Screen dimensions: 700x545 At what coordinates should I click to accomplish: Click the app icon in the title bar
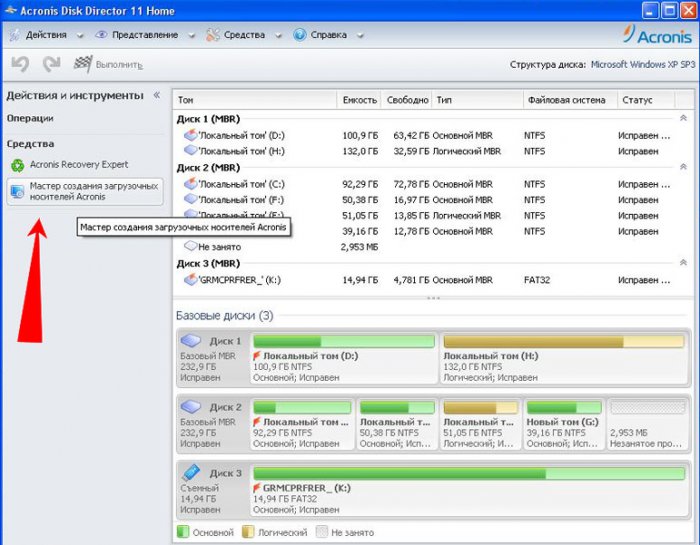click(11, 10)
